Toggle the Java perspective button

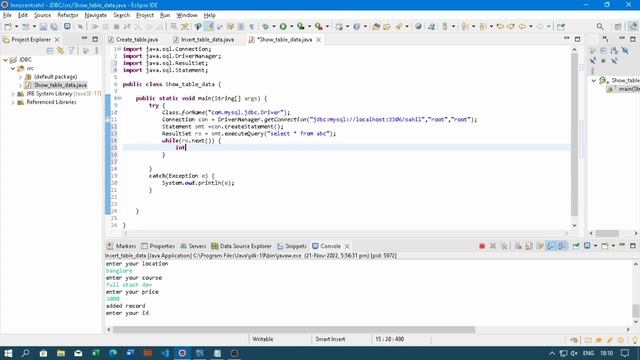[632, 27]
